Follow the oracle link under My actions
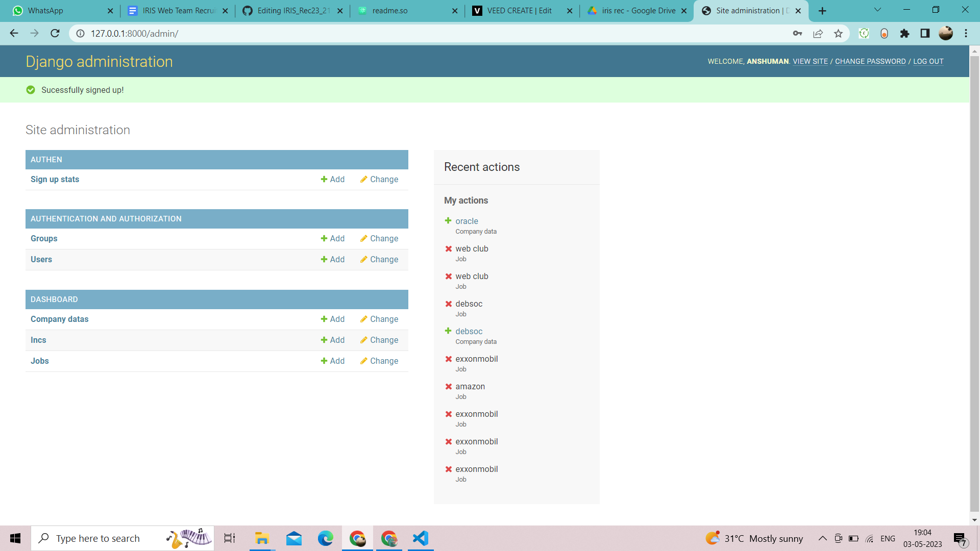Screen dimensions: 980x551 pos(467,221)
